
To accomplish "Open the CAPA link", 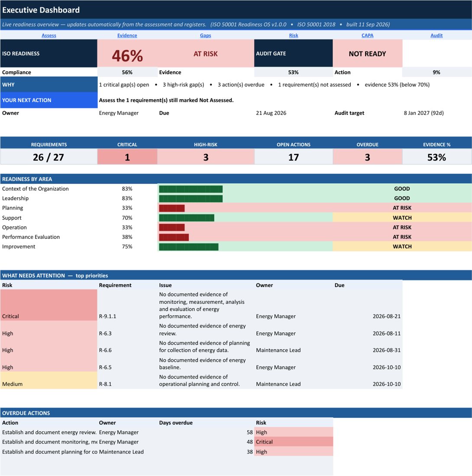I will point(367,35).
